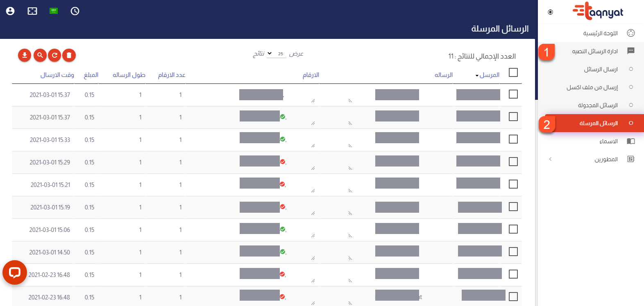The width and height of the screenshot is (644, 306).
Task: Open the results-per-page dropdown showing 25
Action: (x=275, y=54)
